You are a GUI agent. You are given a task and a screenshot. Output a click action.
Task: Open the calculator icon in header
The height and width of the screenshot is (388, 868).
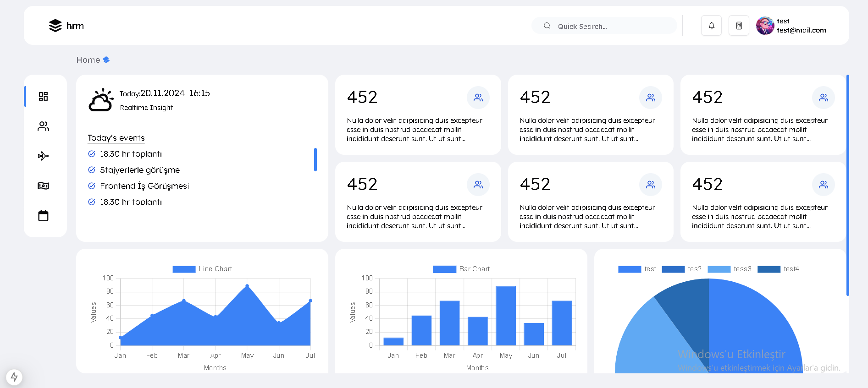tap(739, 26)
